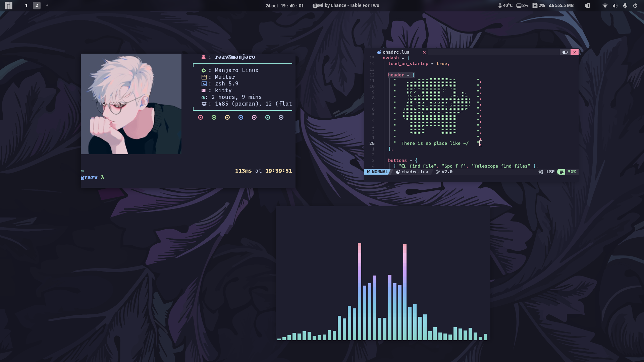The height and width of the screenshot is (362, 644).
Task: Open the clock date dropdown
Action: coord(284,5)
